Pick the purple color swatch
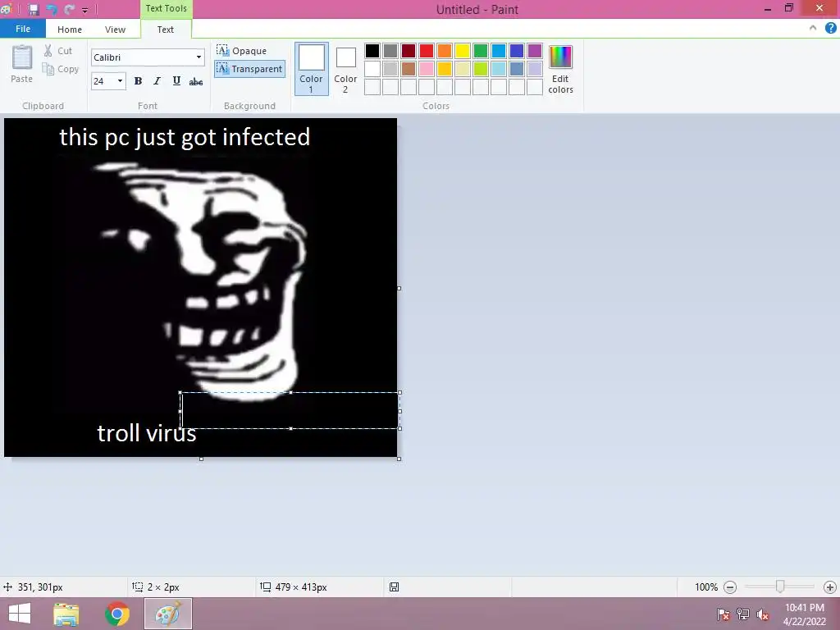This screenshot has width=840, height=630. coord(535,51)
